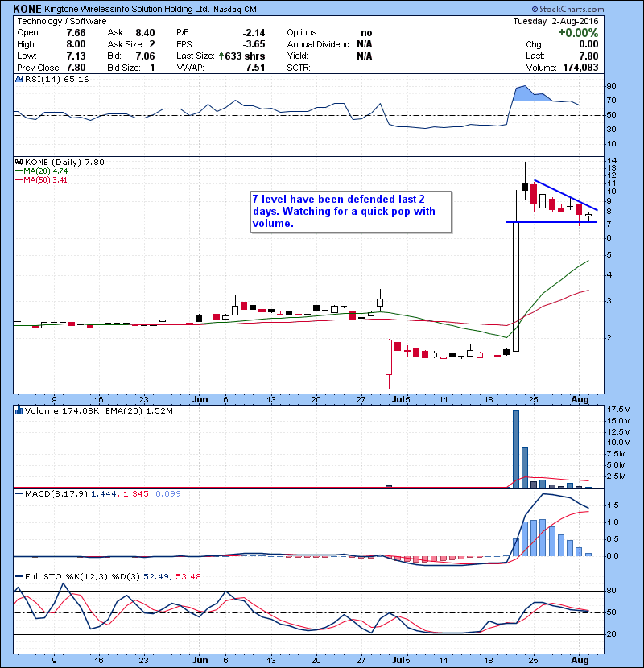Click the large white breakout candlestick in late July

516,286
